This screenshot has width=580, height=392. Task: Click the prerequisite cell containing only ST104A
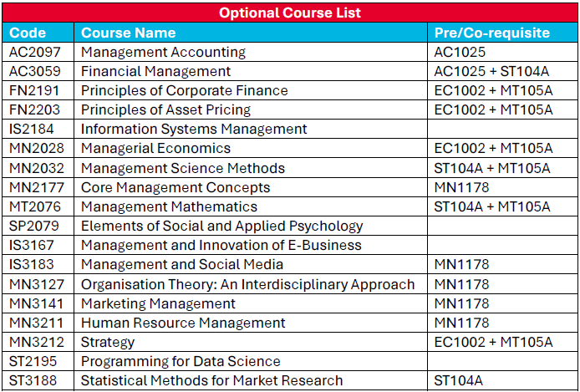[458, 380]
